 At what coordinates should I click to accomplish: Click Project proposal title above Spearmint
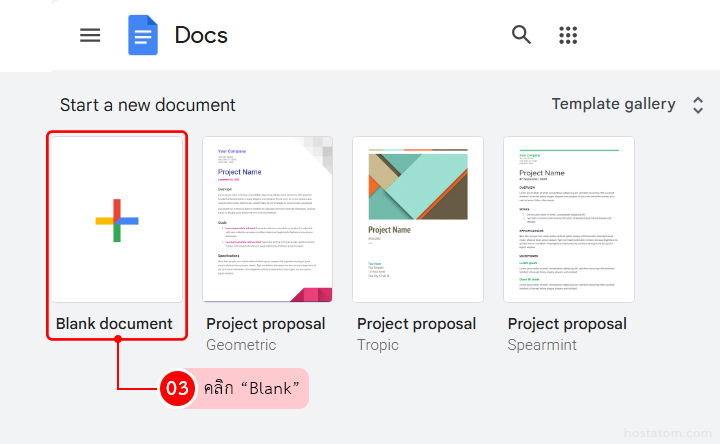coord(567,324)
